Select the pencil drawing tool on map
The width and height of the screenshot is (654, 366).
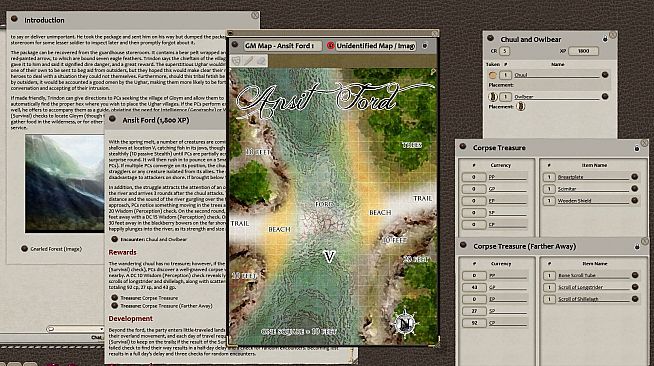pos(249,61)
